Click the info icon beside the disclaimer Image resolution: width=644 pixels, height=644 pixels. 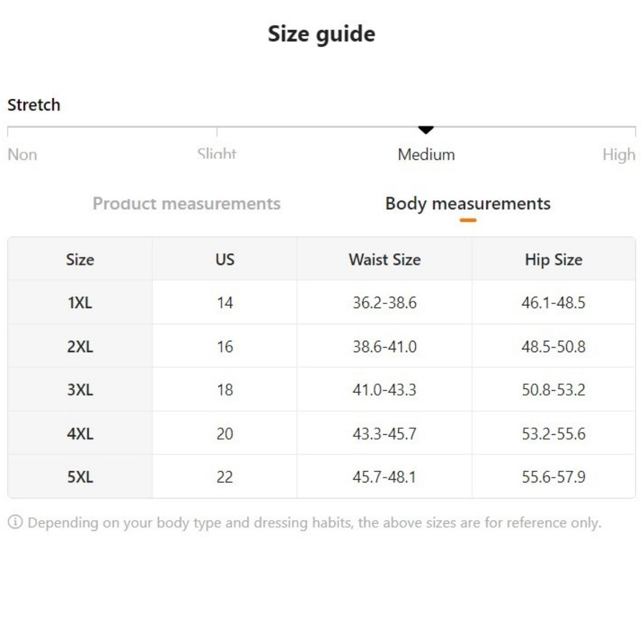tap(15, 522)
